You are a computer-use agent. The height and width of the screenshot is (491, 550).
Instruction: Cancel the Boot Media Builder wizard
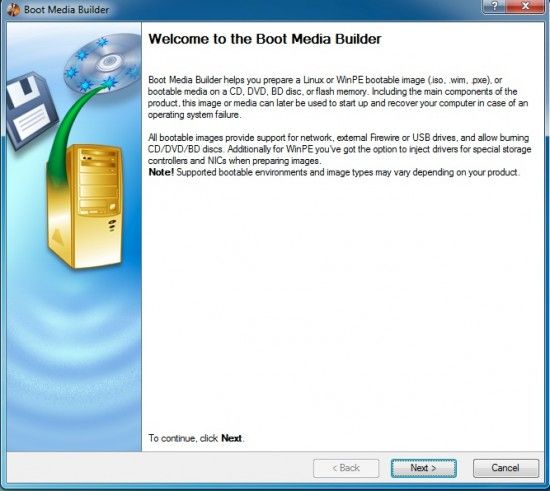(x=505, y=468)
